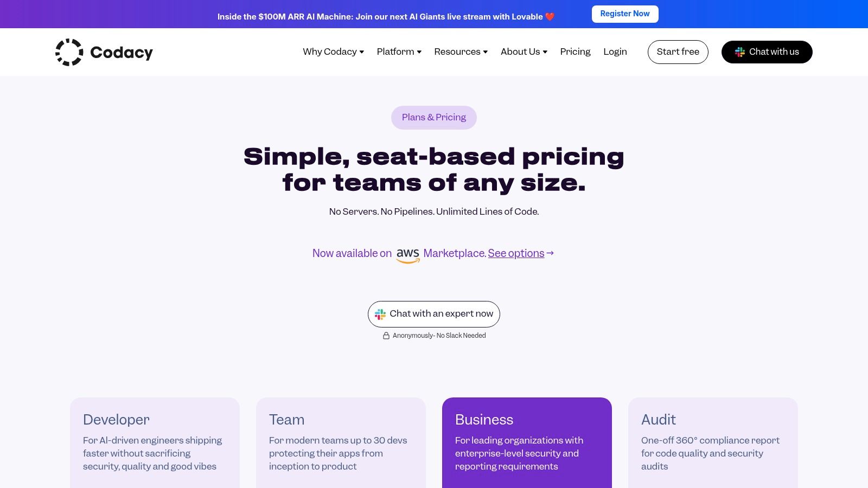868x488 pixels.
Task: Open the Login page link
Action: pyautogui.click(x=615, y=52)
